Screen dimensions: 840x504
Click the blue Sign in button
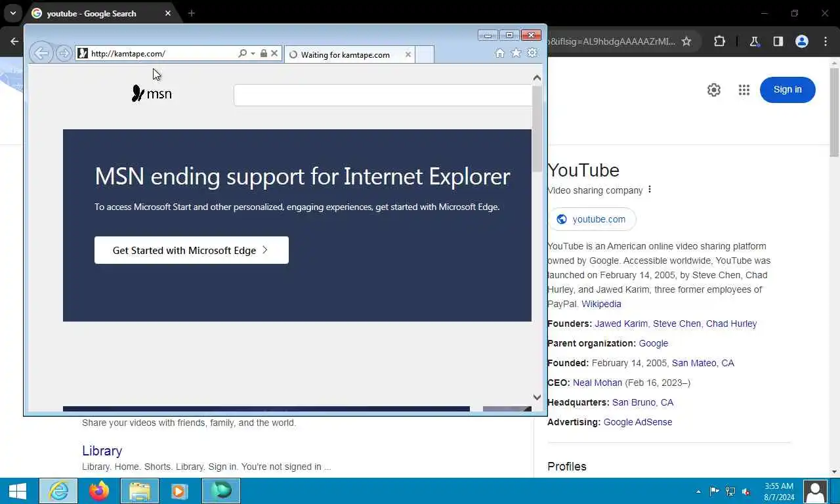click(x=787, y=90)
